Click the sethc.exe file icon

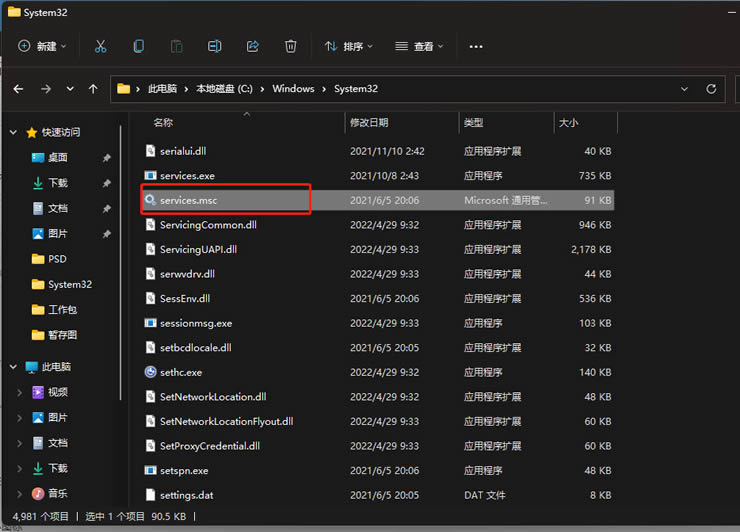(x=150, y=372)
